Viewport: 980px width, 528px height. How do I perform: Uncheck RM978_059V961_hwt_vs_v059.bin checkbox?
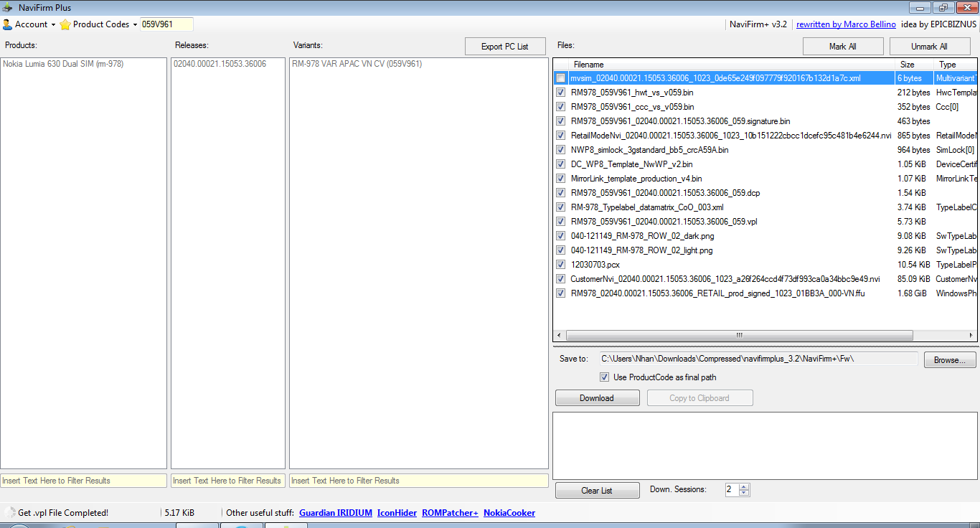click(560, 93)
